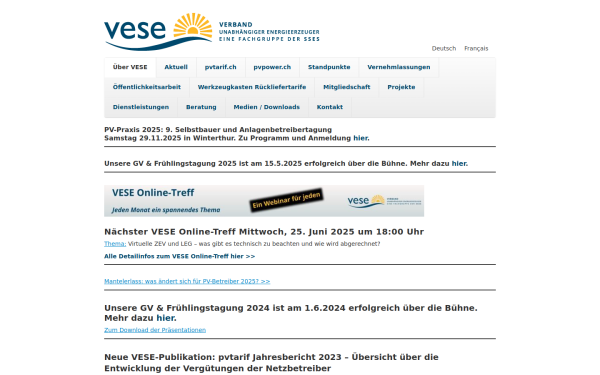Go to pvpower.ch menu item
Image resolution: width=600 pixels, height=375 pixels.
pyautogui.click(x=272, y=67)
